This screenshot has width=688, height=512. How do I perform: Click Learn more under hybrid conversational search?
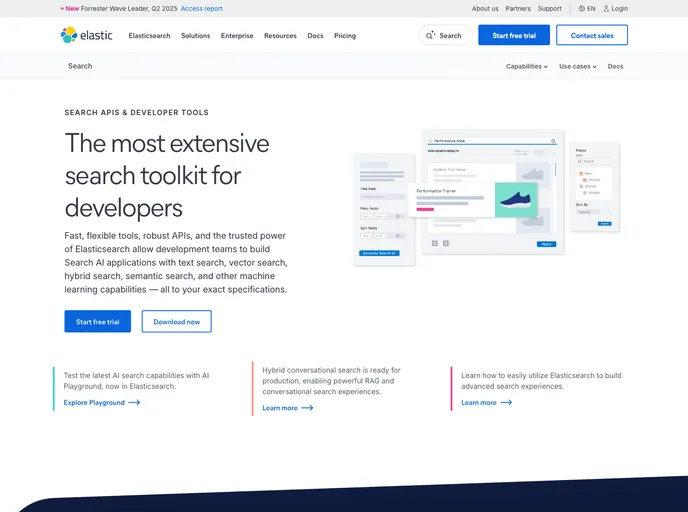coord(280,408)
